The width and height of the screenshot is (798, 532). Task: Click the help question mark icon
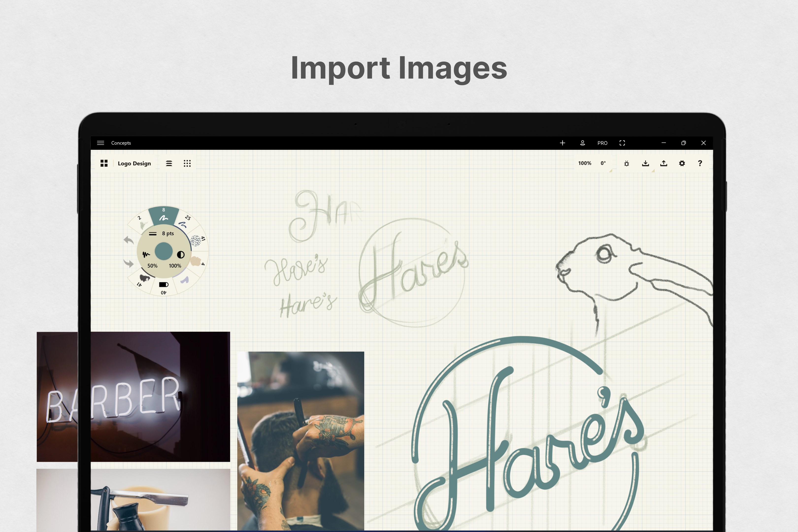coord(700,164)
